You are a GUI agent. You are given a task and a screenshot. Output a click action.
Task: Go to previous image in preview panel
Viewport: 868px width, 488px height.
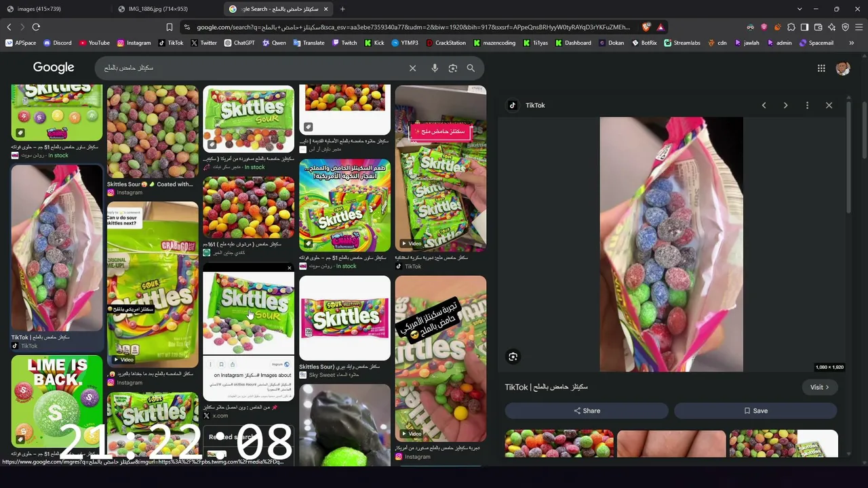(x=764, y=105)
